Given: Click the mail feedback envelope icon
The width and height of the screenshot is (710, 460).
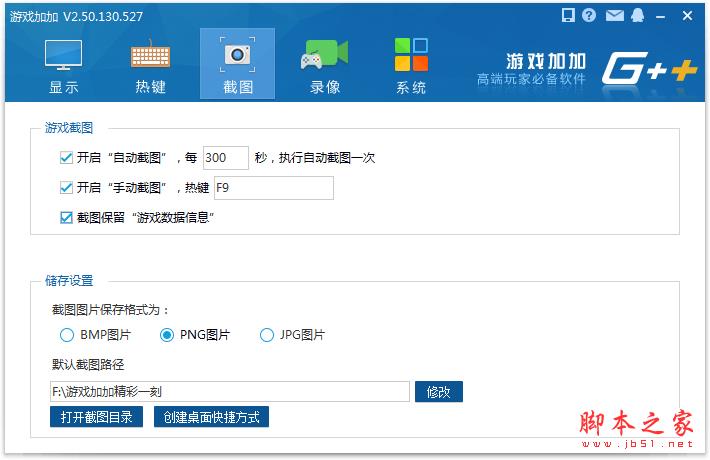Looking at the screenshot, I should click(614, 16).
